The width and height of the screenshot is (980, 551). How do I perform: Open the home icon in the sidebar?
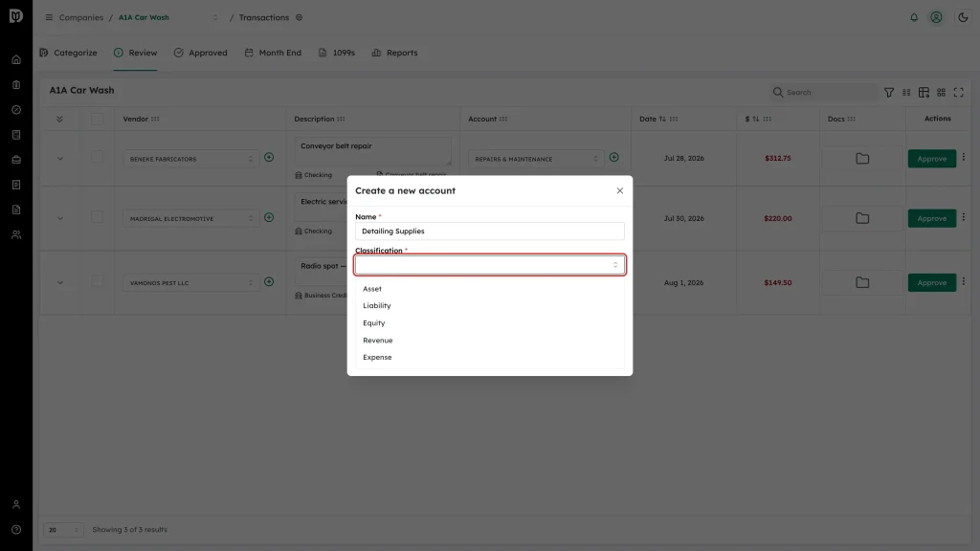point(16,60)
